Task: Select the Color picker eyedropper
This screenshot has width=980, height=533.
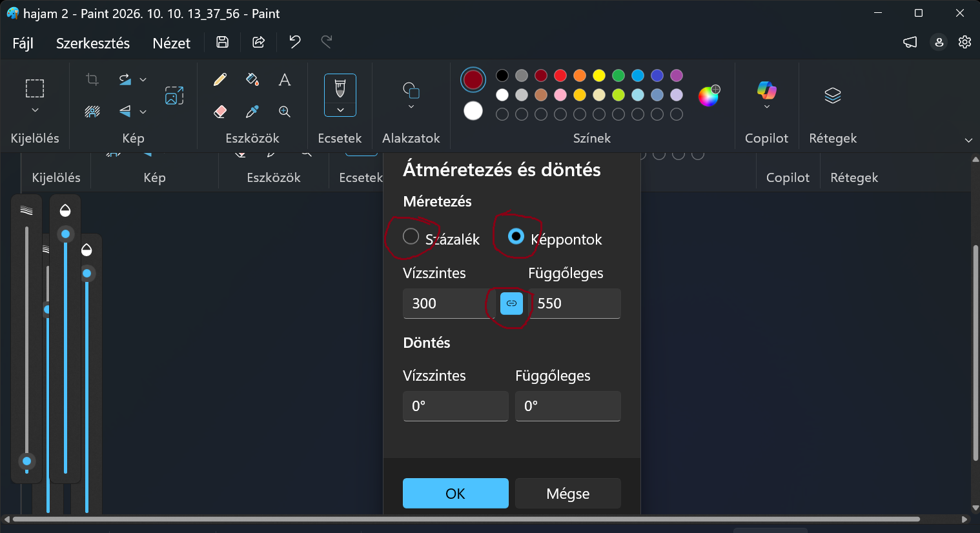Action: pyautogui.click(x=252, y=112)
